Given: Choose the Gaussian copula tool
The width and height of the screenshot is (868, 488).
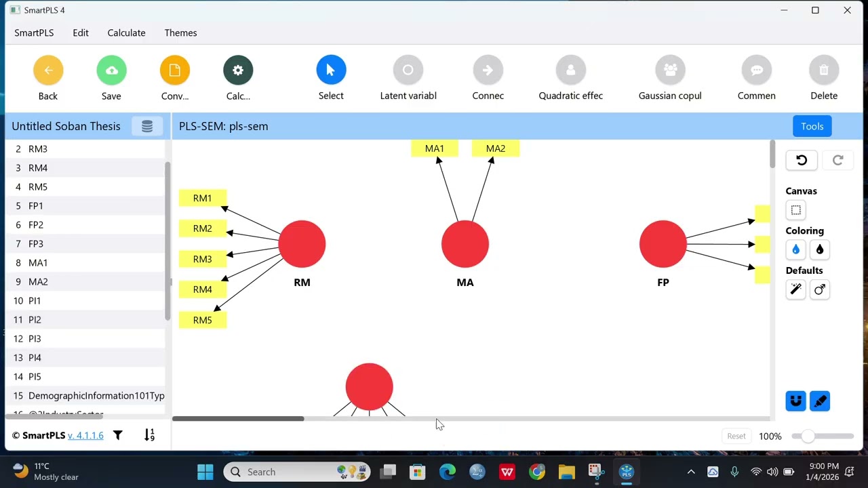Looking at the screenshot, I should point(670,70).
